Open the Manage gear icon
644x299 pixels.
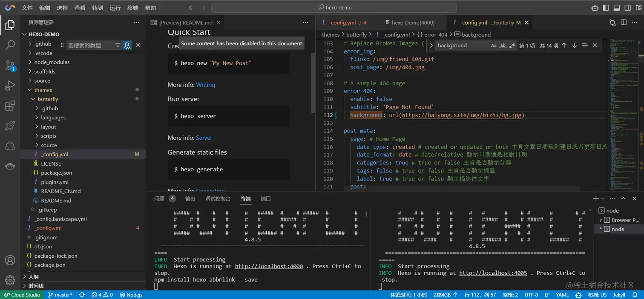coord(10,280)
